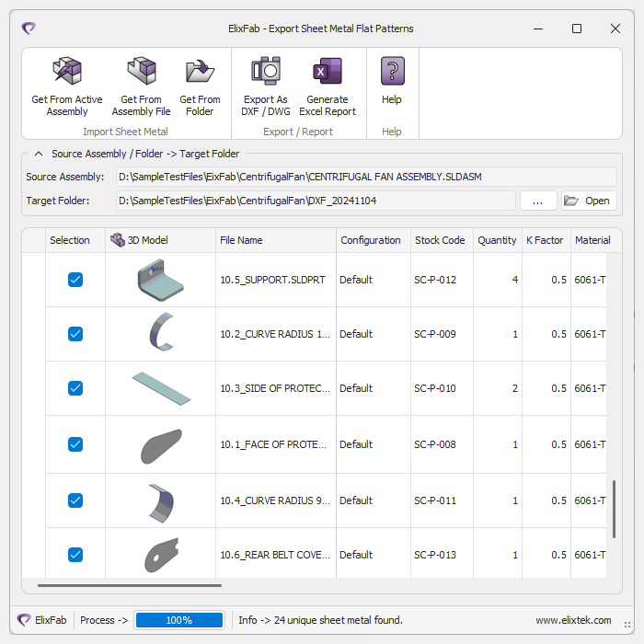
Task: Click 3D thumbnail of 10.3_SIDE OF PROTEC part
Action: (x=161, y=388)
